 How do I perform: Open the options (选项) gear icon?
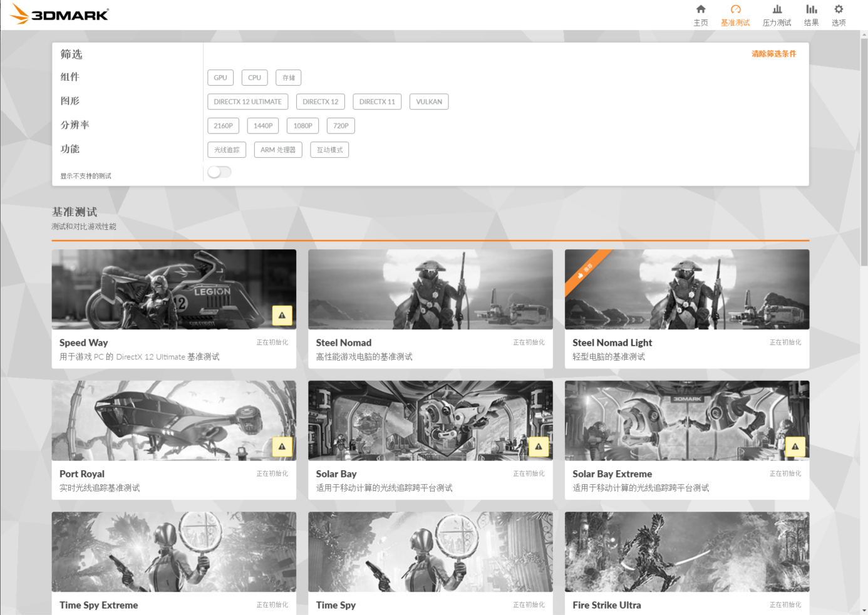(839, 9)
